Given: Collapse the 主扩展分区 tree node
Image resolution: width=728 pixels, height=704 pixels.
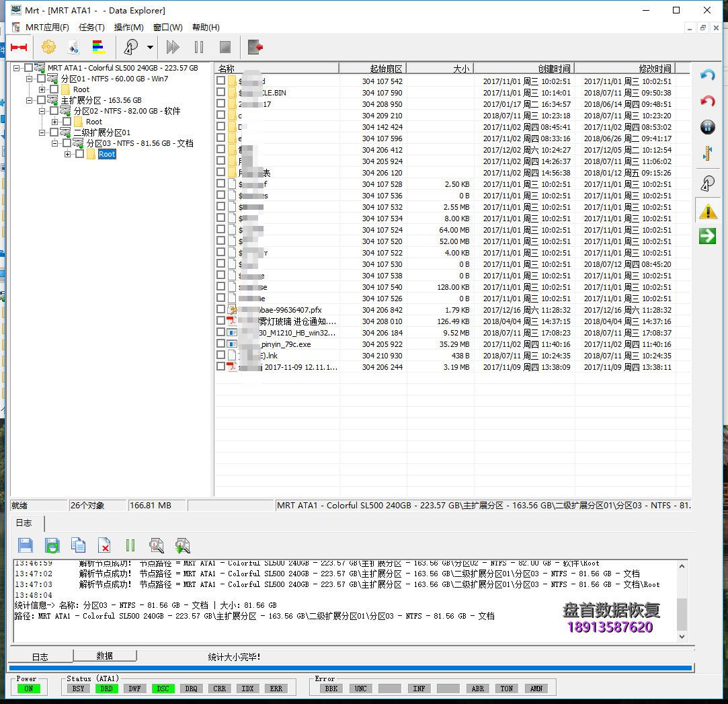Looking at the screenshot, I should 30,100.
